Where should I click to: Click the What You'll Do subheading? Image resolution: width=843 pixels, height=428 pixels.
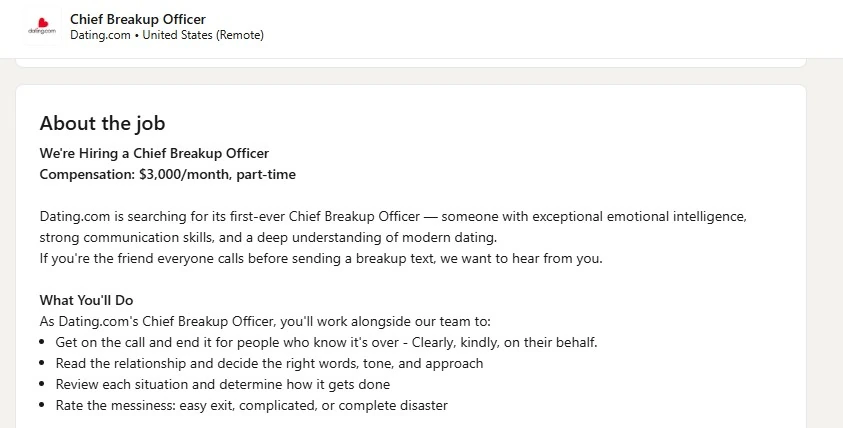point(86,301)
